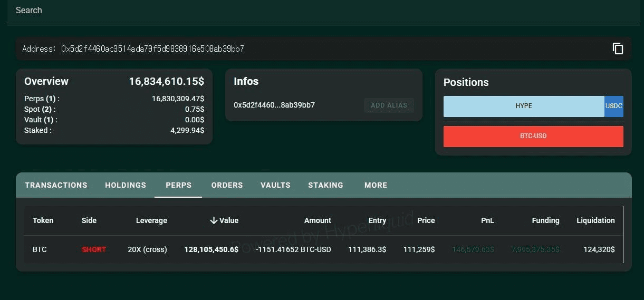Go to the ORDERS tab
The height and width of the screenshot is (300, 644).
227,185
